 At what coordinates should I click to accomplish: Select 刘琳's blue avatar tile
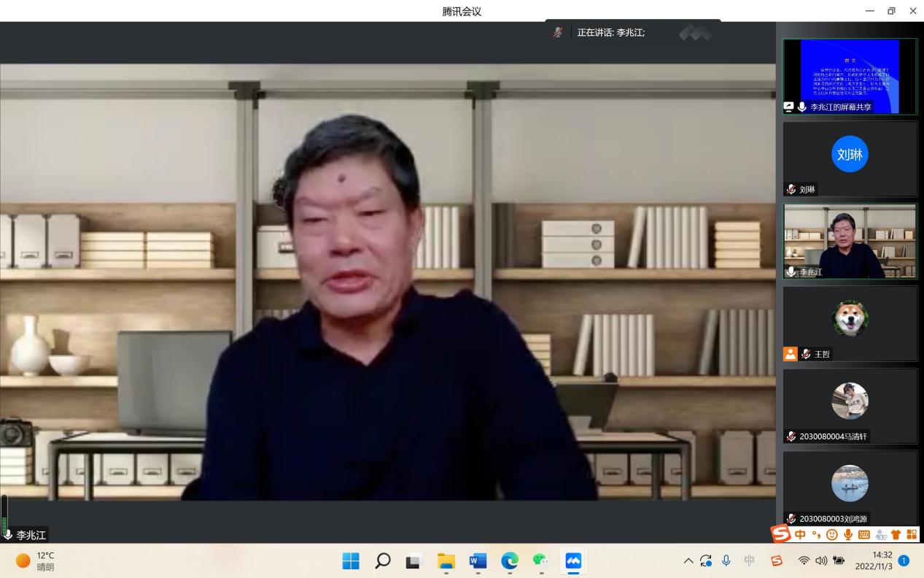tap(850, 154)
